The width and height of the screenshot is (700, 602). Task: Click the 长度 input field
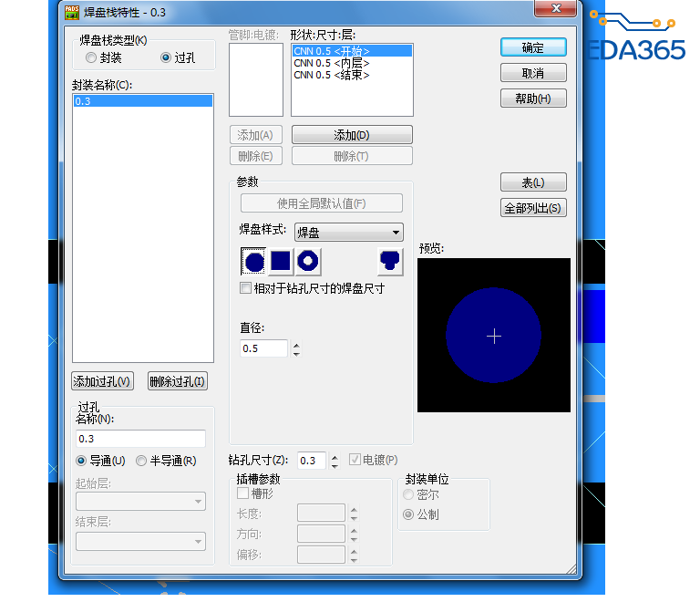pyautogui.click(x=321, y=513)
